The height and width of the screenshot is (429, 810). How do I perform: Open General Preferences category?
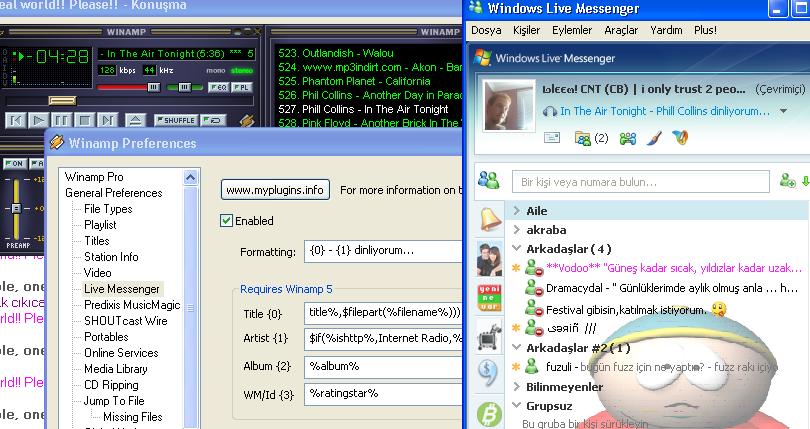coord(114,193)
